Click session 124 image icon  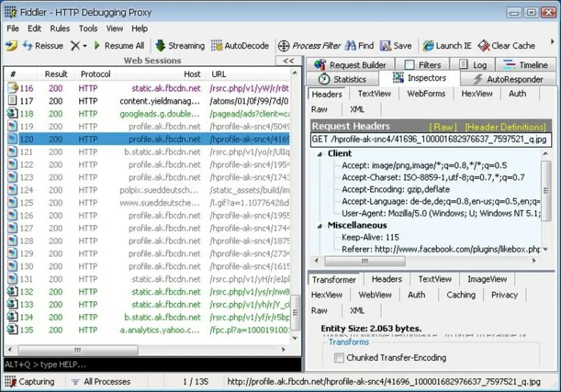[13, 190]
